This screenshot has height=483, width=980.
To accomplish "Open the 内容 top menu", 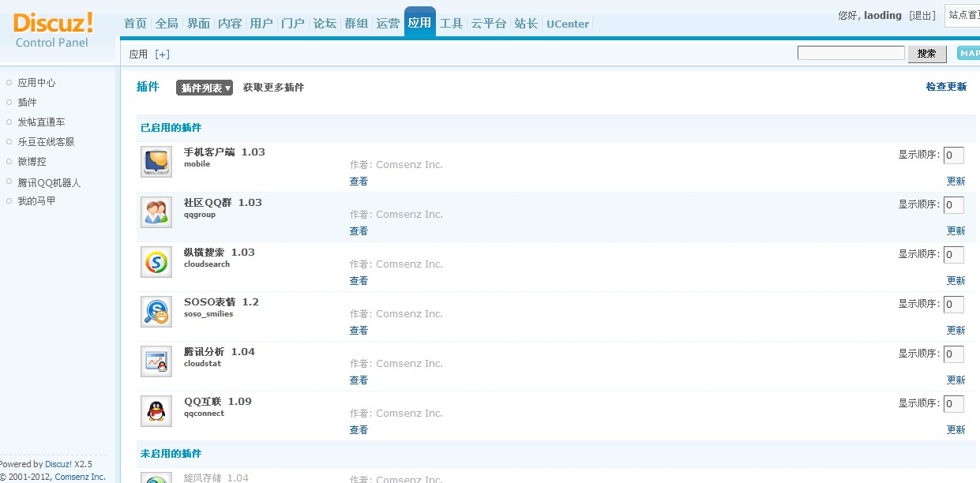I will coord(230,24).
